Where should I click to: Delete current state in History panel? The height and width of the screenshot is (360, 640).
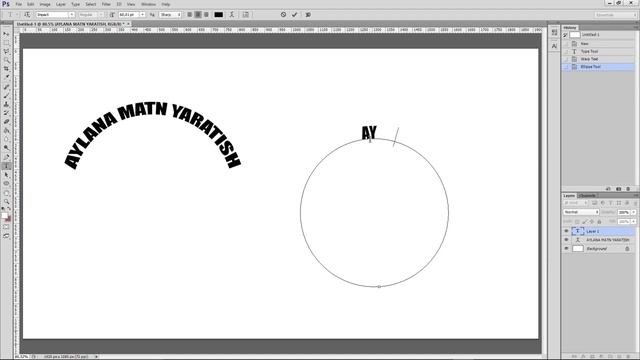628,189
